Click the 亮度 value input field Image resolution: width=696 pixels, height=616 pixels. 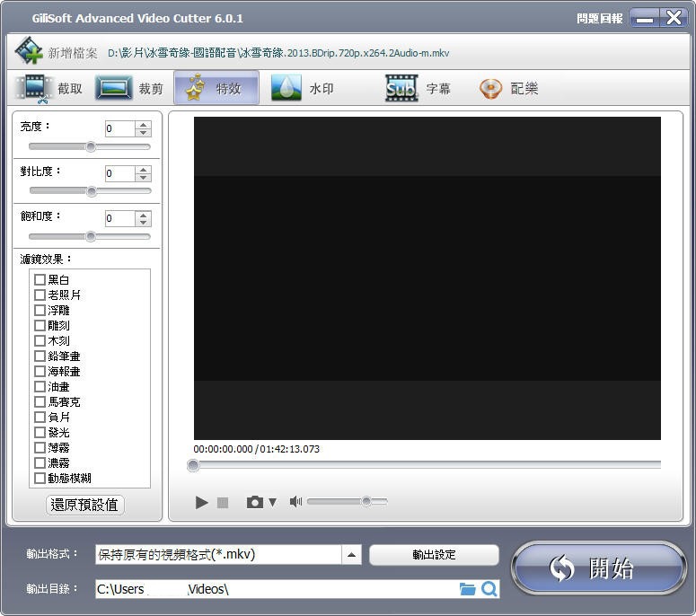pos(119,128)
